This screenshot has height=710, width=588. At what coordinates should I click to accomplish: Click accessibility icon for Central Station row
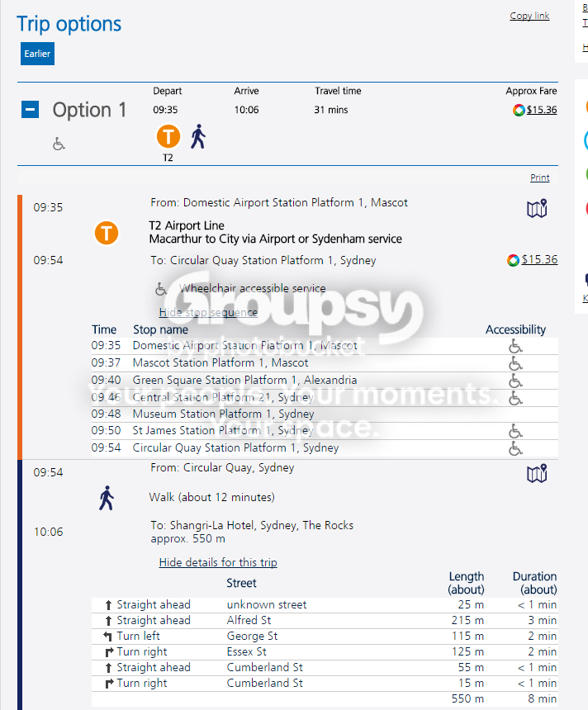(515, 398)
